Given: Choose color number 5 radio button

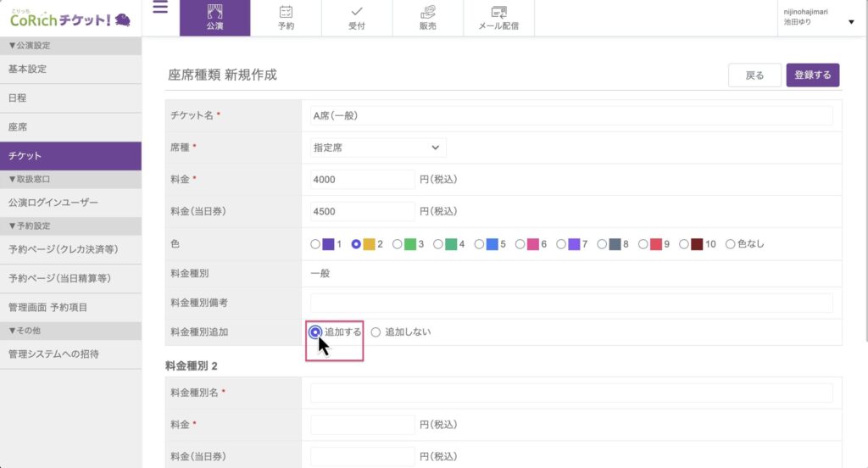Looking at the screenshot, I should click(479, 244).
